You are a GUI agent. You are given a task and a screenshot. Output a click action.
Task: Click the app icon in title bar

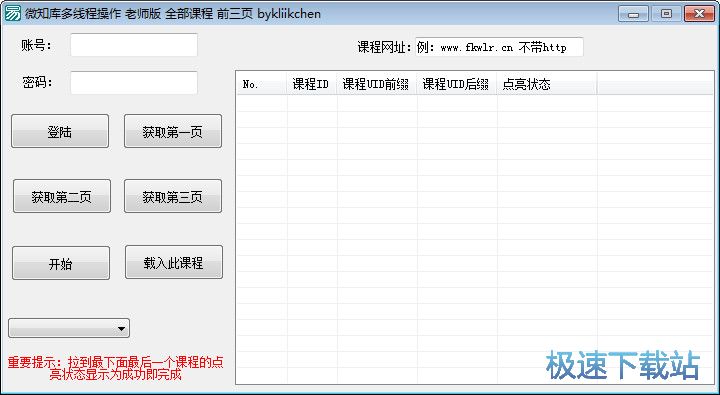12,13
